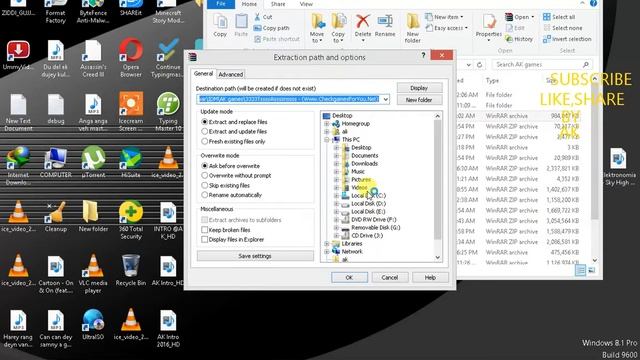Select the uTorrent desktop icon
Image resolution: width=640 pixels, height=360 pixels.
click(x=93, y=162)
